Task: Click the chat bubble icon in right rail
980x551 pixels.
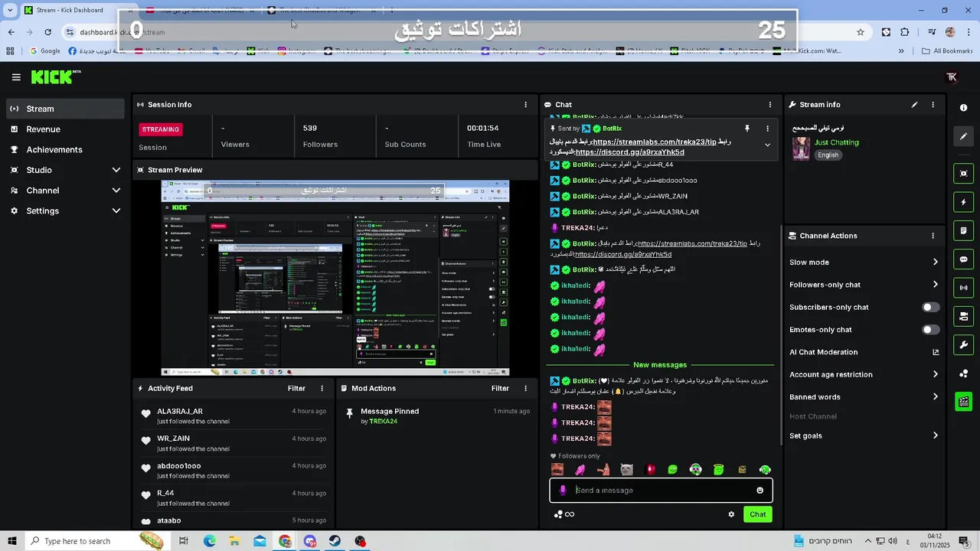Action: [964, 259]
